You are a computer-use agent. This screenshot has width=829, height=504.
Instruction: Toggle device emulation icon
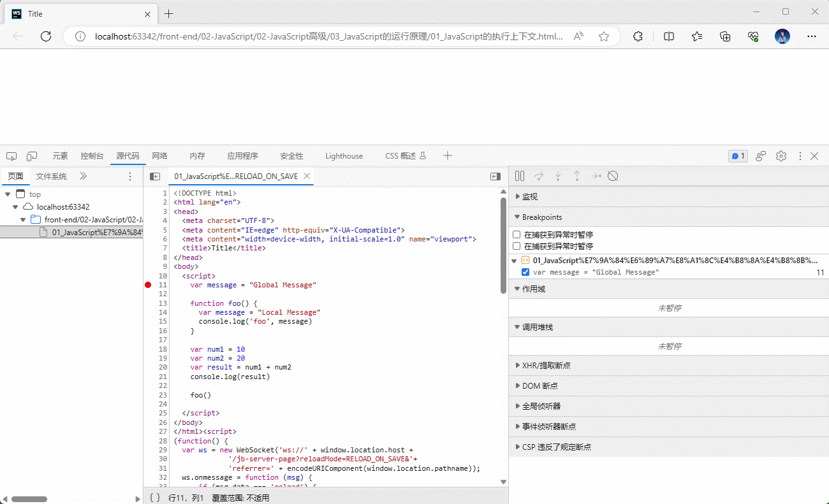(32, 156)
